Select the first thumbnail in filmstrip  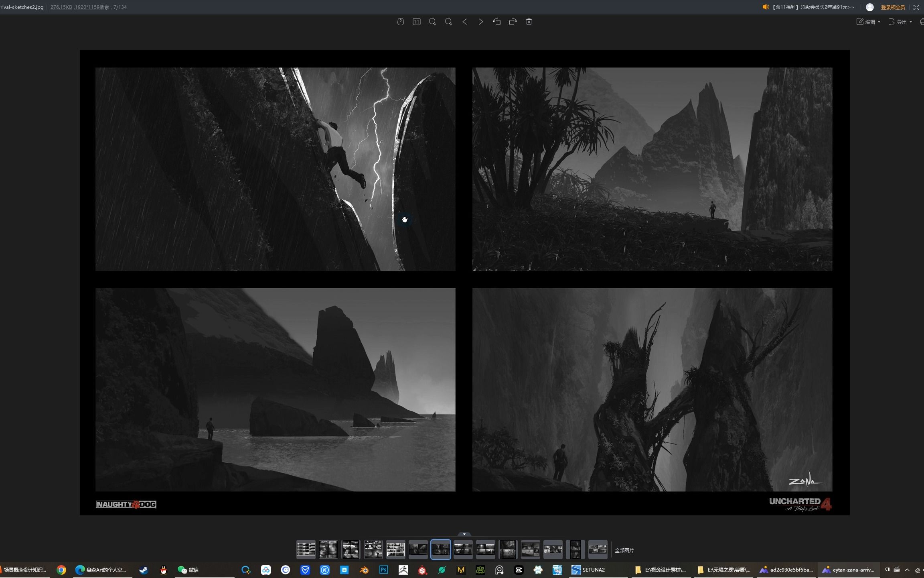click(x=306, y=550)
